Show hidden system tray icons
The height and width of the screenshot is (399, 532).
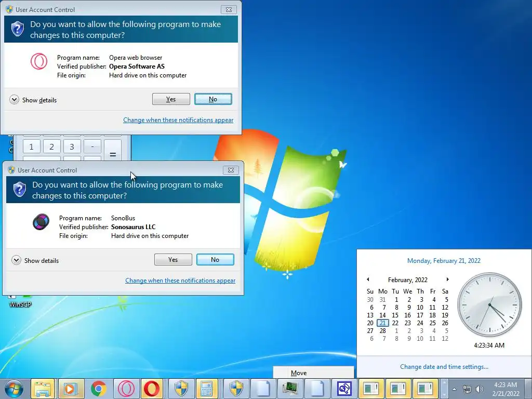[454, 389]
